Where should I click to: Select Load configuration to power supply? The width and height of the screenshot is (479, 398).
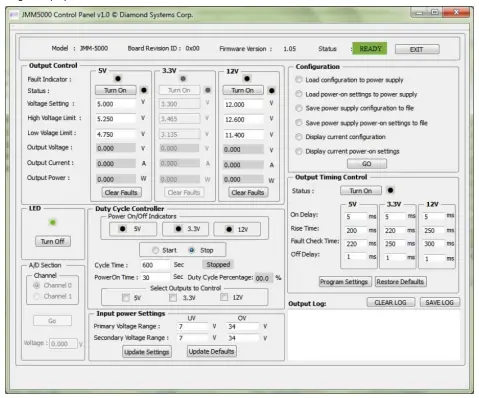pos(299,80)
